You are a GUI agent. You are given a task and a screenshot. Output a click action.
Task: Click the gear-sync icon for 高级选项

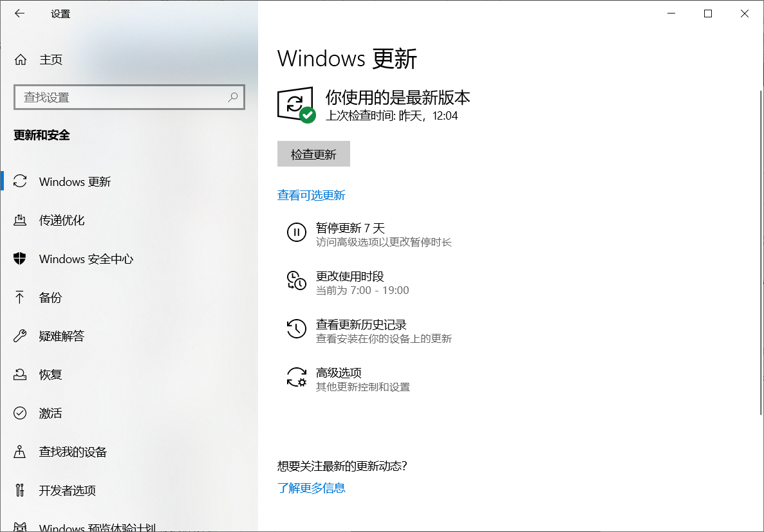tap(296, 377)
